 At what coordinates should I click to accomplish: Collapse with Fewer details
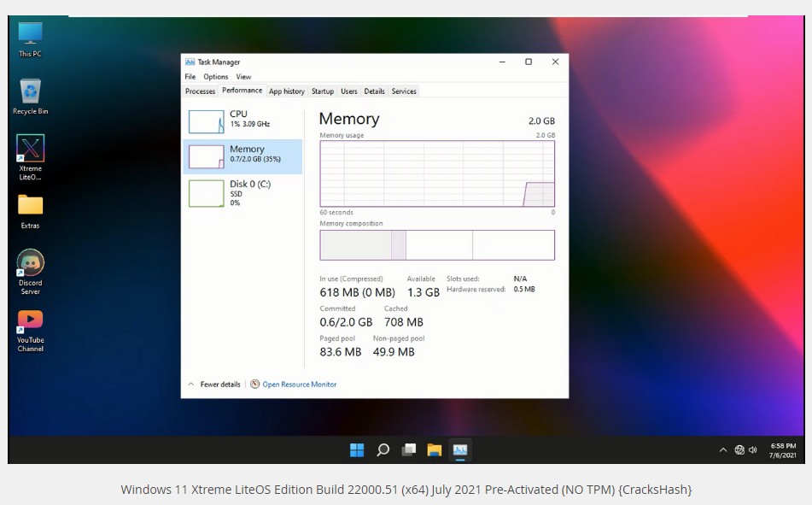213,385
